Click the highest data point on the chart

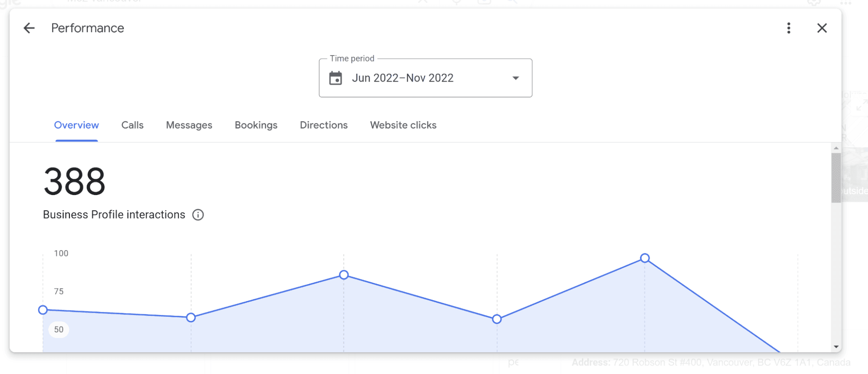click(x=645, y=258)
